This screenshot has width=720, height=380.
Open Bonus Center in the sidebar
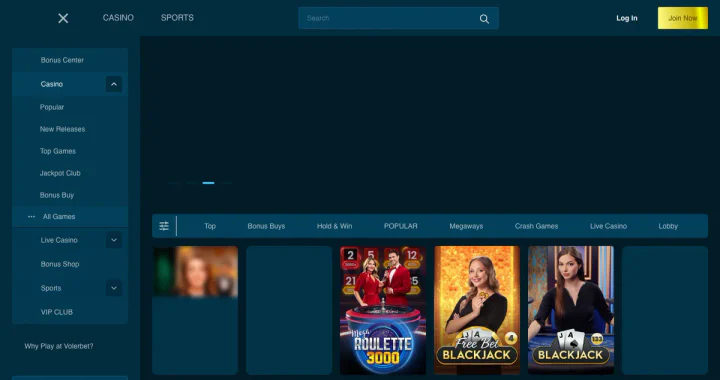click(x=62, y=60)
